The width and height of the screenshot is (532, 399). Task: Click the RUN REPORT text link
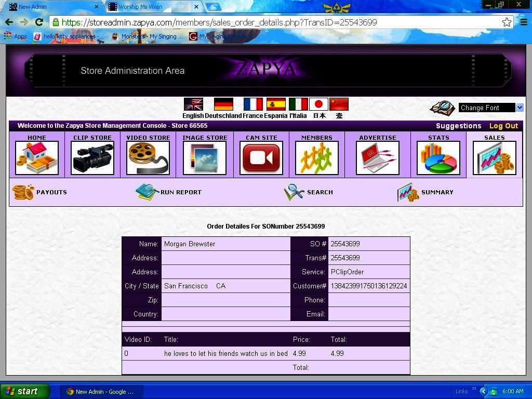point(181,192)
